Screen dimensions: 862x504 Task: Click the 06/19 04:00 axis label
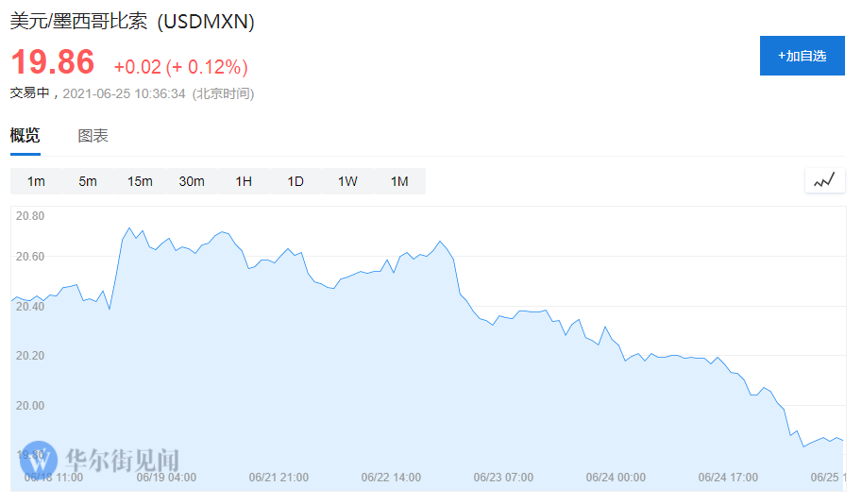tap(166, 478)
